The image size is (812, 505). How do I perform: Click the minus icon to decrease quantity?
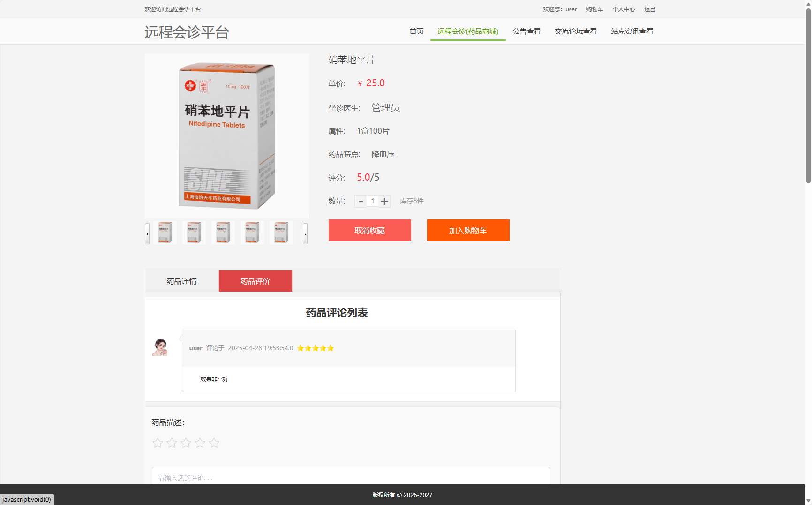(x=361, y=201)
